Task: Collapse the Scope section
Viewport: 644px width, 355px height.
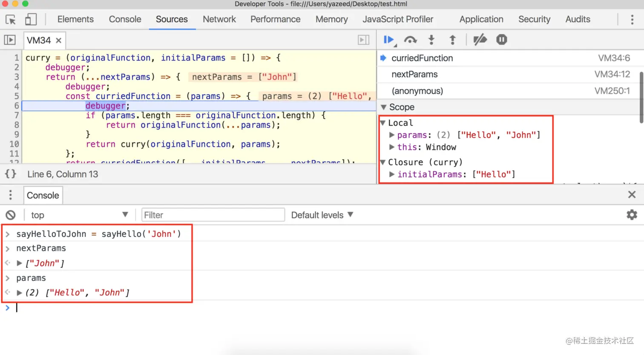Action: point(384,107)
